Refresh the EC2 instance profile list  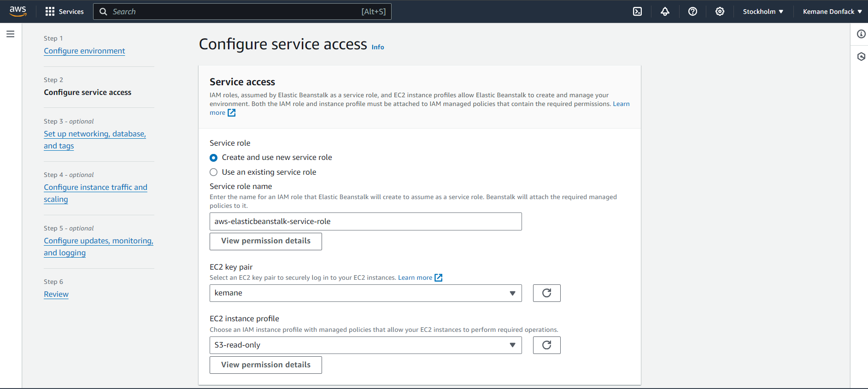coord(546,345)
